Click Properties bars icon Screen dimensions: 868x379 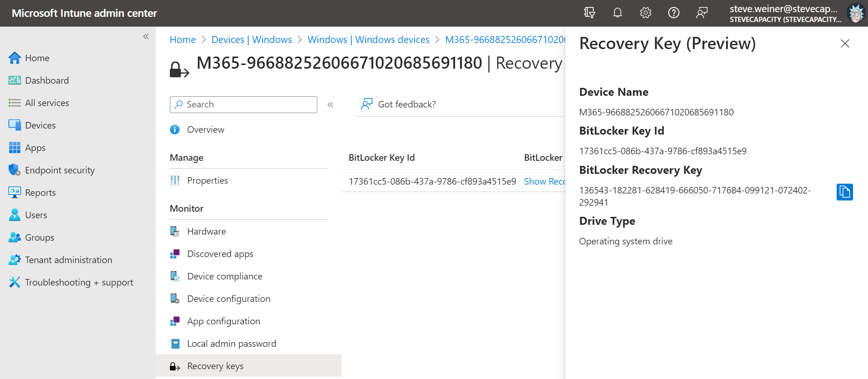point(175,180)
